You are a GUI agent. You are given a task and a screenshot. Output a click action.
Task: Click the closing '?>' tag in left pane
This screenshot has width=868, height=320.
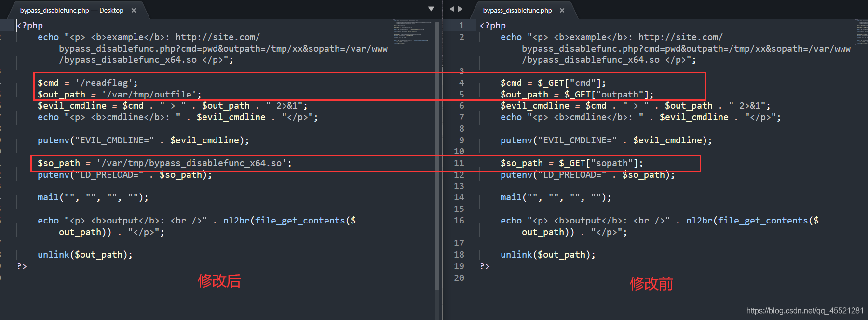(x=22, y=266)
